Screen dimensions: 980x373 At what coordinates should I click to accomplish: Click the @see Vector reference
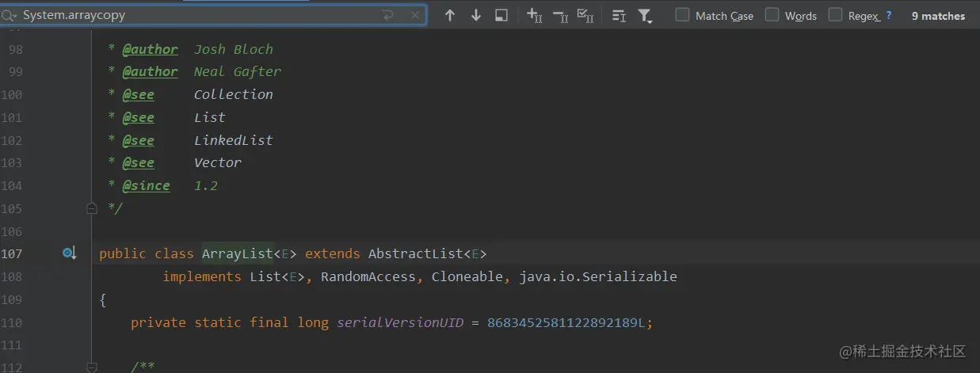pos(218,162)
